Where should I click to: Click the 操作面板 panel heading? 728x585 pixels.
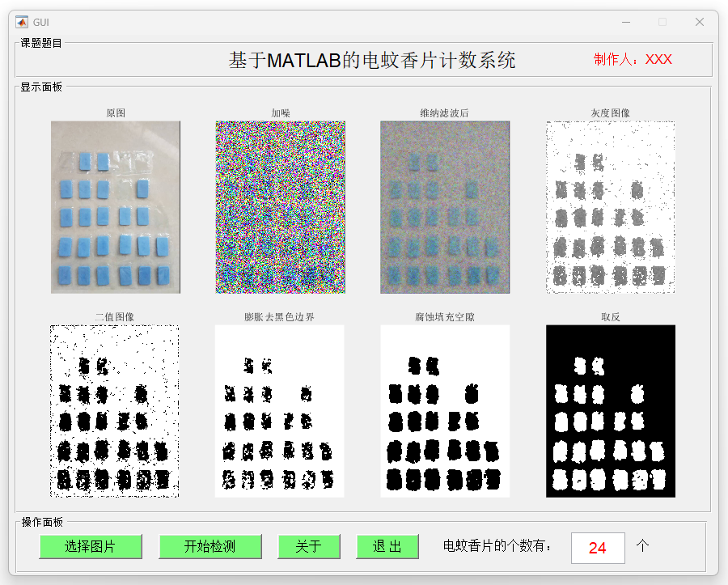click(x=42, y=523)
